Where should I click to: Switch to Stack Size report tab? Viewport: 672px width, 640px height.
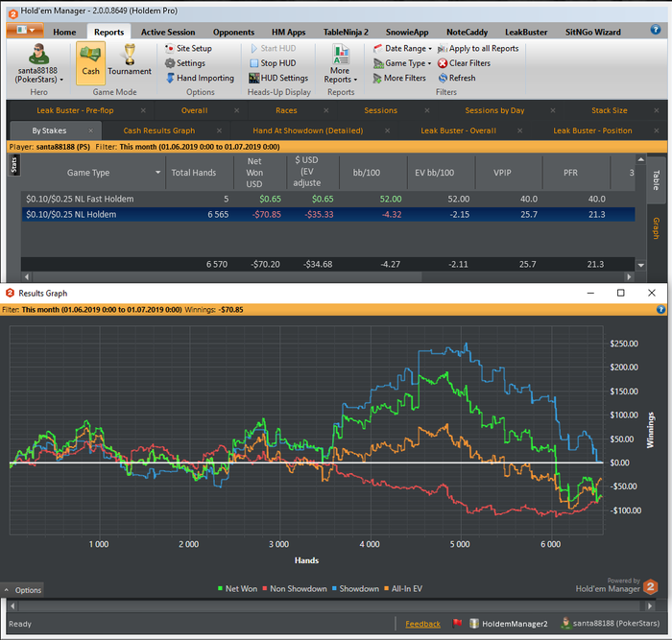[609, 110]
